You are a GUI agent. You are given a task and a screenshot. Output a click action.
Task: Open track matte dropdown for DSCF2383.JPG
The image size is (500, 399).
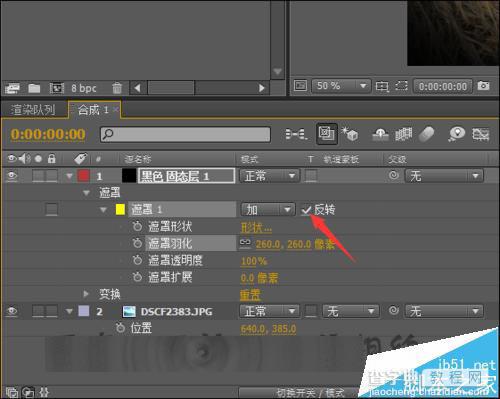click(350, 311)
